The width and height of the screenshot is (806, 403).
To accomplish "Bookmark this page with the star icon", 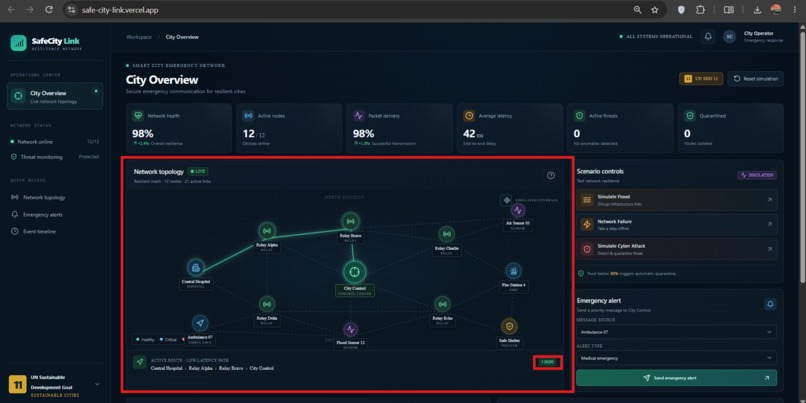I will [654, 10].
